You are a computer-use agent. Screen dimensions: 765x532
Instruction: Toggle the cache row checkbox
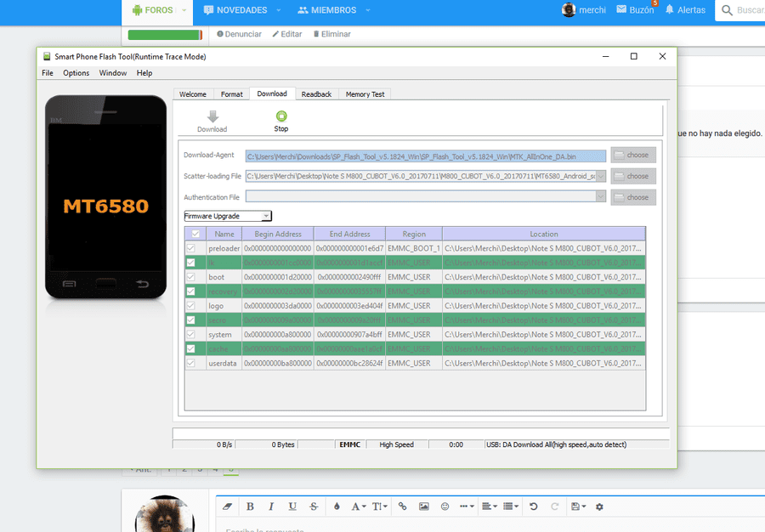(190, 349)
